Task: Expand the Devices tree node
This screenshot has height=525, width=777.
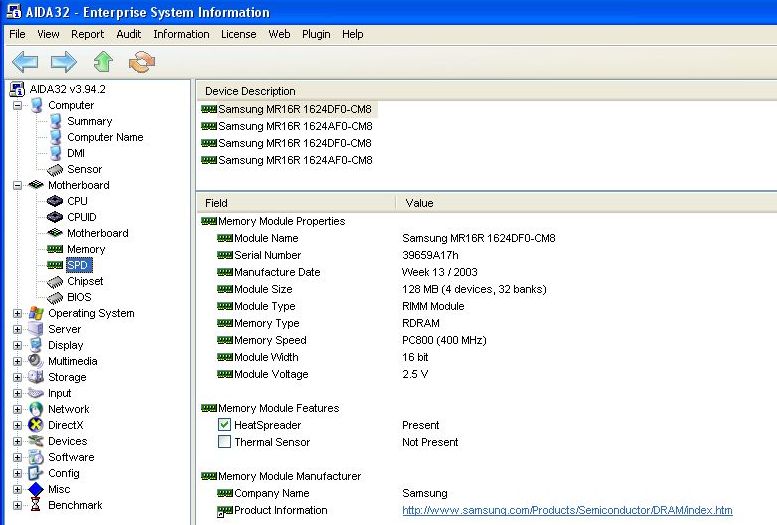Action: tap(17, 441)
